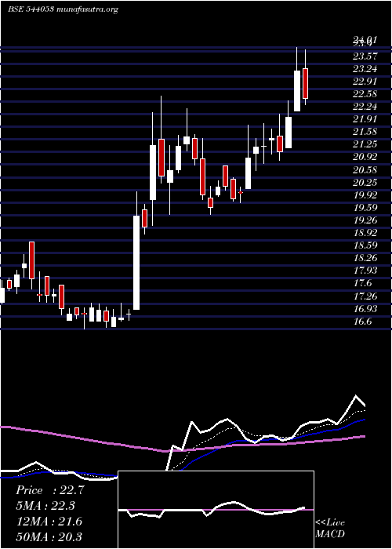Select the 20.92 price axis label

[365, 157]
